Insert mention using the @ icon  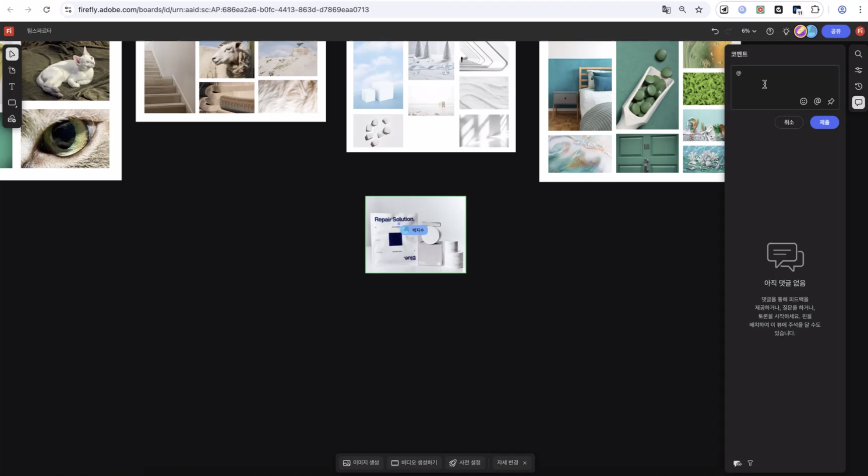pos(817,101)
